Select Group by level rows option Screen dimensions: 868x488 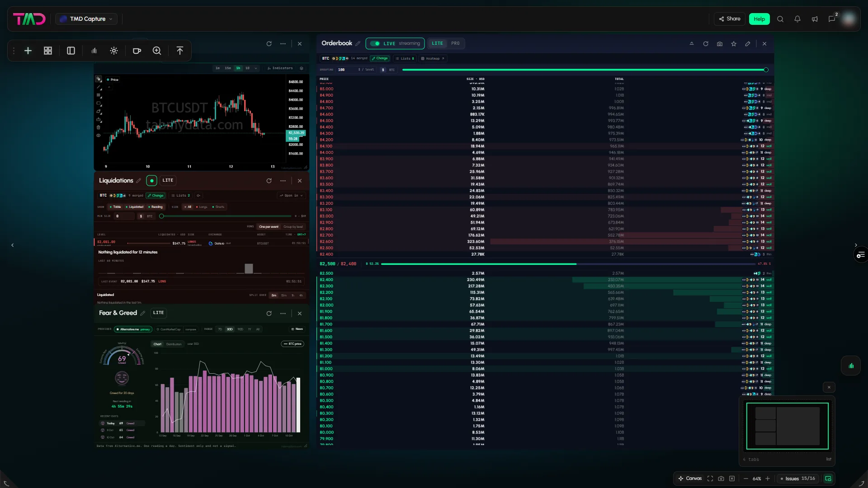(293, 227)
